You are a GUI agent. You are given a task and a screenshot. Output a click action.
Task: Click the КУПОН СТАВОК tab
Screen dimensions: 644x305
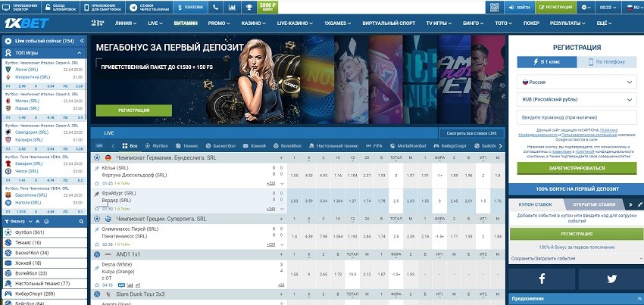pyautogui.click(x=535, y=204)
